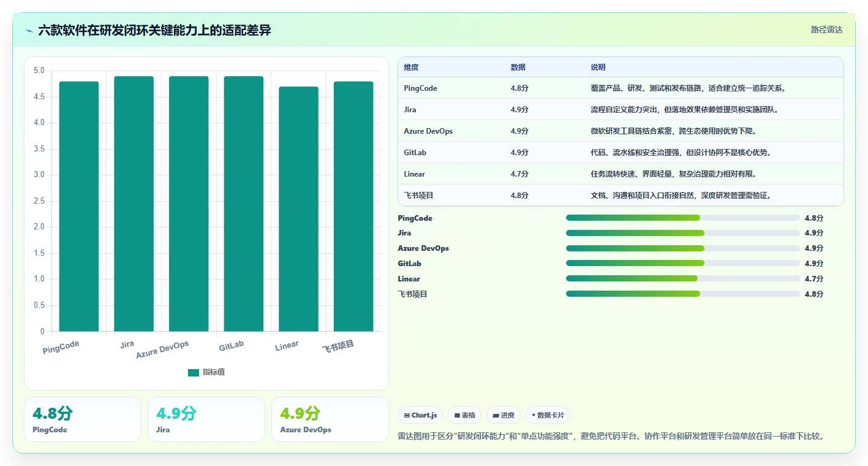This screenshot has height=466, width=868.
Task: Click the description starting with 覆盖产品、研发、测试
Action: tap(688, 88)
